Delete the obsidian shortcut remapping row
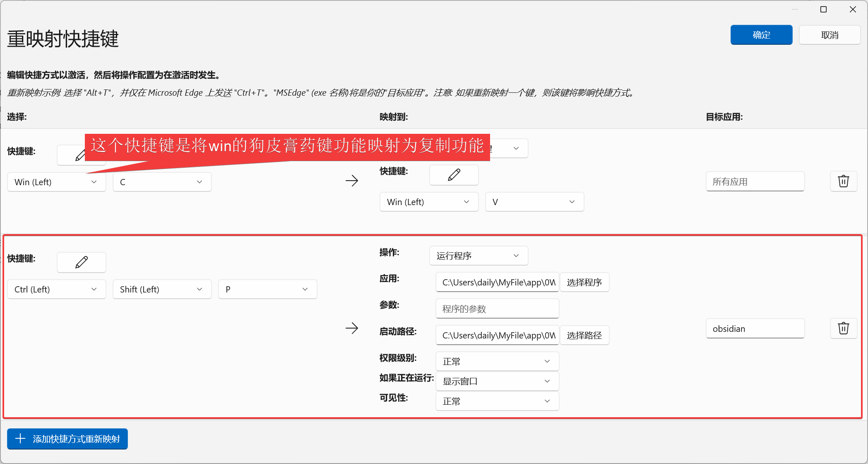Viewport: 868px width, 464px height. pos(843,329)
